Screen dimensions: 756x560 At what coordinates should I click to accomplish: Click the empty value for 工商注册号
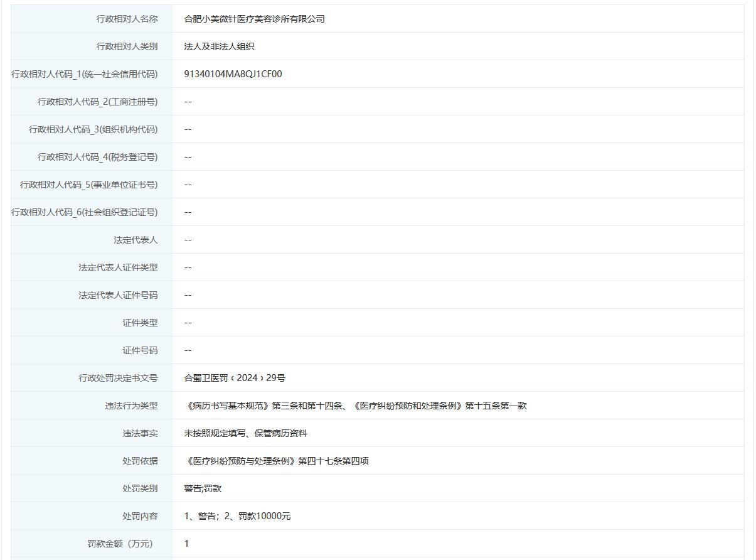pos(188,102)
